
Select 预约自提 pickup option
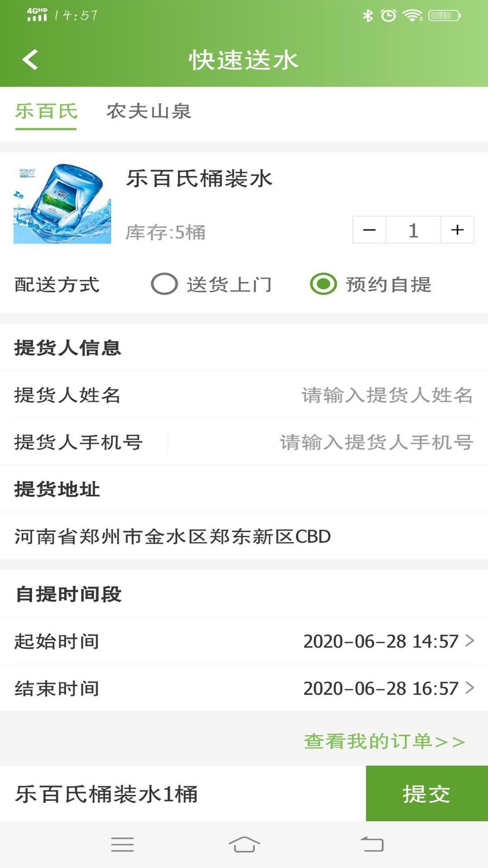(x=324, y=284)
